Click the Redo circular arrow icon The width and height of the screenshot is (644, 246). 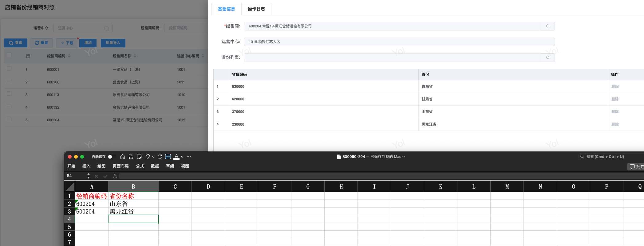(160, 157)
